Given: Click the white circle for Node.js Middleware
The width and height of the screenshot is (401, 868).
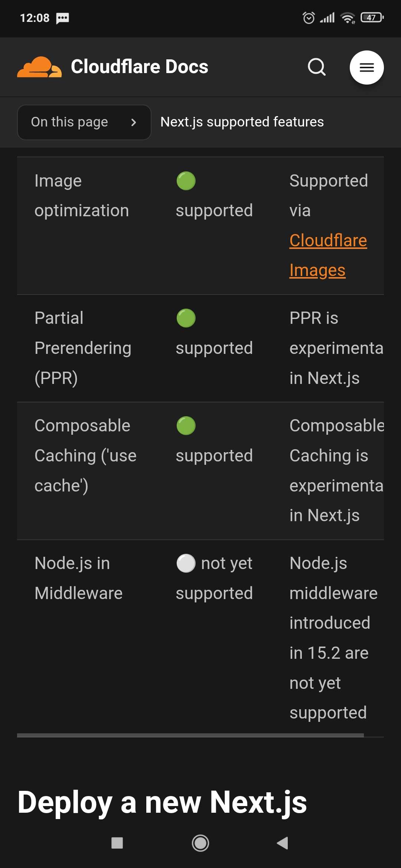Looking at the screenshot, I should tap(186, 563).
